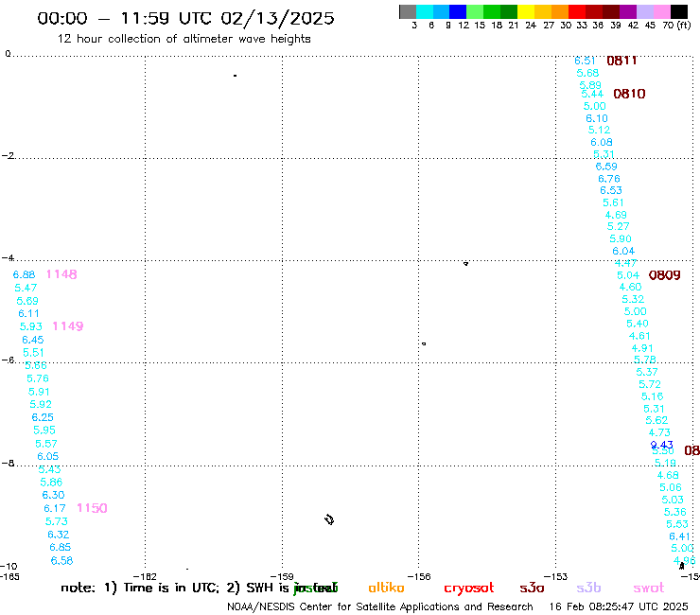
Task: Click the pink 1149 timestamp label
Action: tap(68, 326)
